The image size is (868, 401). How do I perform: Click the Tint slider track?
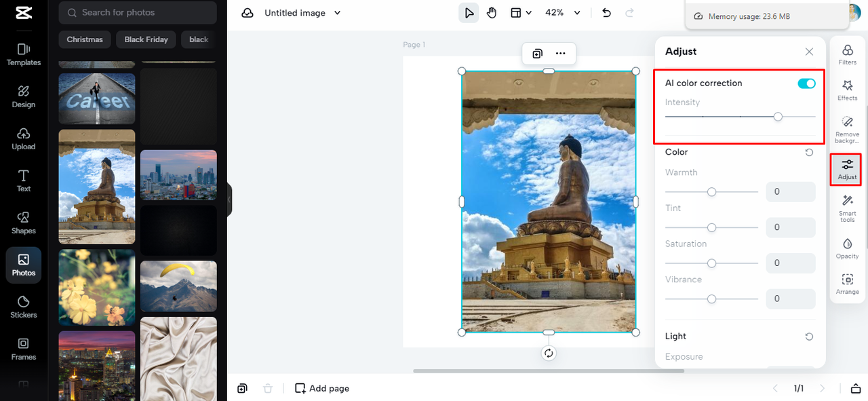coord(711,227)
